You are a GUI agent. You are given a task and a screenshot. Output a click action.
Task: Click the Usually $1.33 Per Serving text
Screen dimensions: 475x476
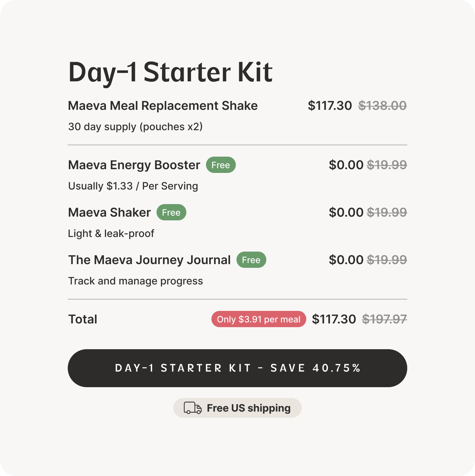click(x=133, y=186)
